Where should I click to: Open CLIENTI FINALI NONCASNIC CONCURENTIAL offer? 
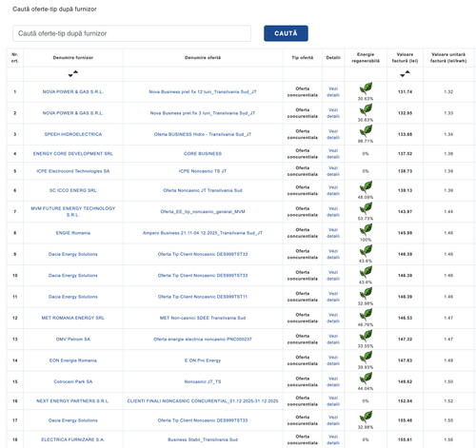tap(203, 400)
